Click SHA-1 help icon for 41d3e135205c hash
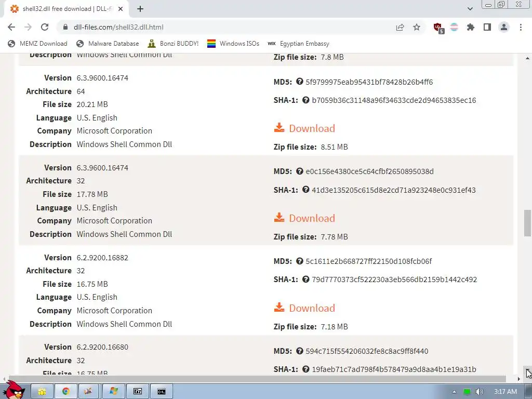 coord(305,190)
